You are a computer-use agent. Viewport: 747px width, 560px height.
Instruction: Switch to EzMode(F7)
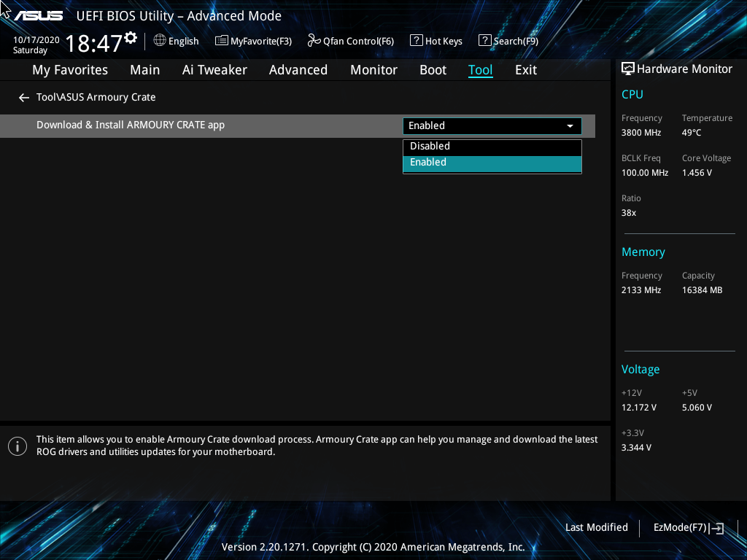689,528
